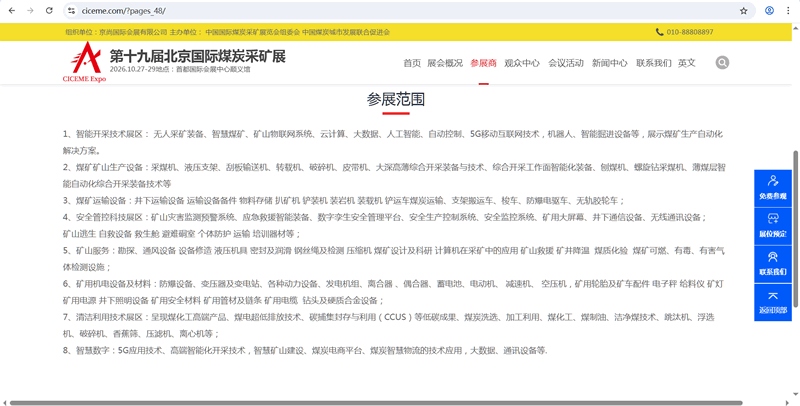Screen dimensions: 800x406
Task: Go back to the previous page
Action: tap(11, 11)
